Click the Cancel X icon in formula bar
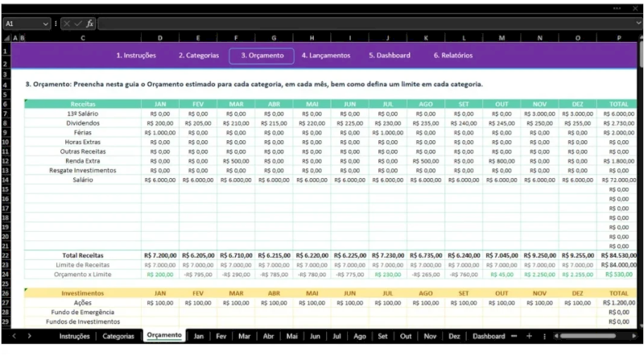The width and height of the screenshot is (644, 356). 66,24
